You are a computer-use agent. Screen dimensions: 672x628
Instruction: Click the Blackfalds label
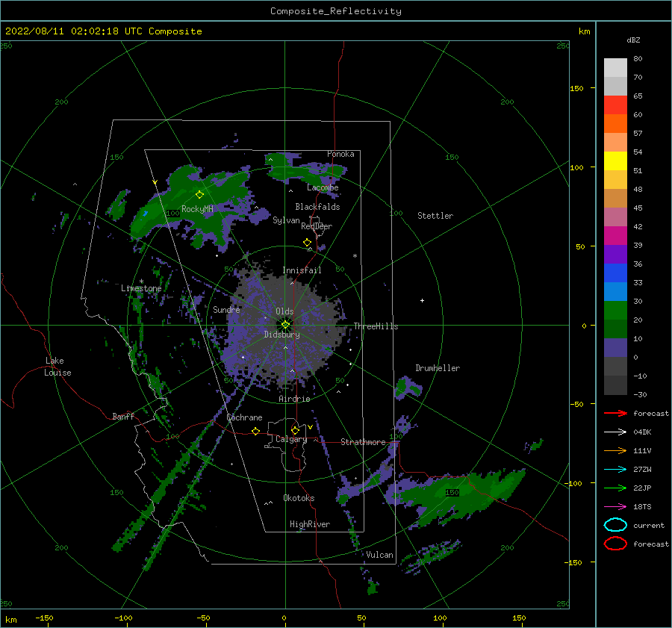[317, 207]
